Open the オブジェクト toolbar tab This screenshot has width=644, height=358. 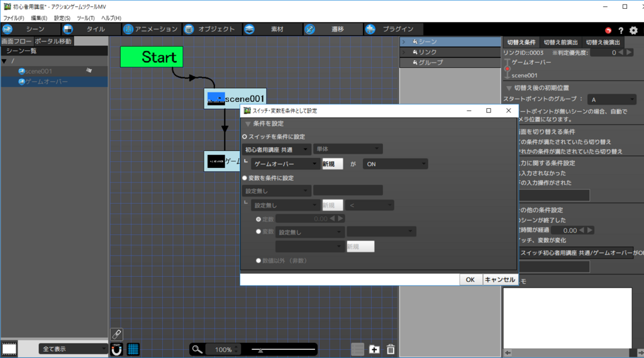tap(211, 29)
